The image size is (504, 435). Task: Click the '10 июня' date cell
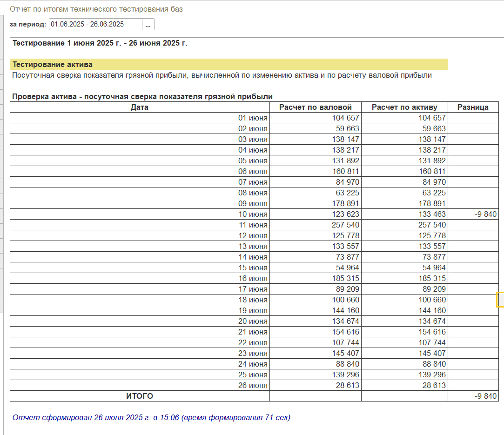pyautogui.click(x=140, y=214)
